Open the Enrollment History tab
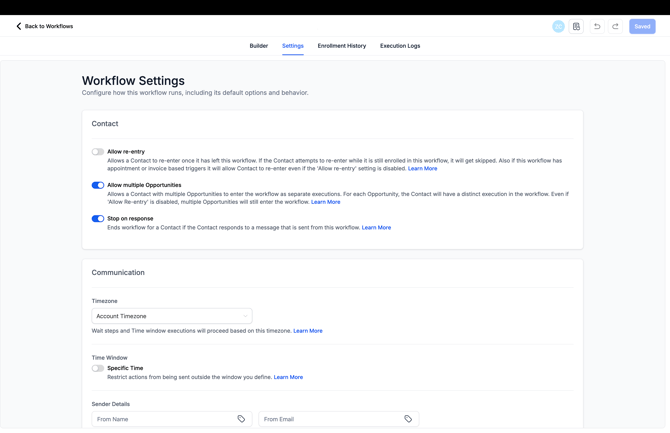The width and height of the screenshot is (670, 433). 342,46
